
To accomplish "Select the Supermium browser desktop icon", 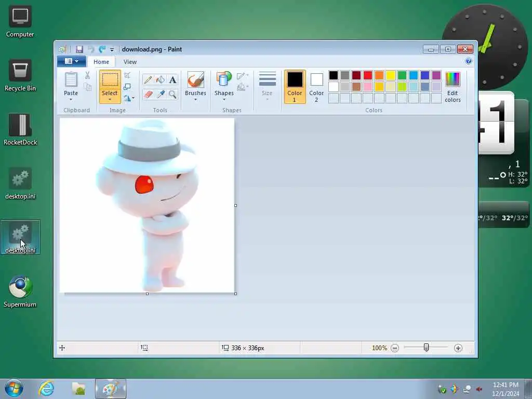I will [20, 292].
